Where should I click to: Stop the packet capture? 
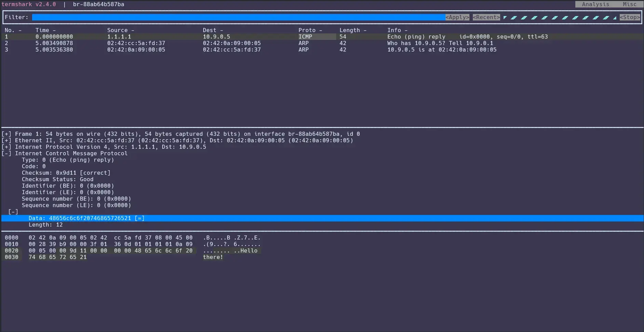coord(630,17)
